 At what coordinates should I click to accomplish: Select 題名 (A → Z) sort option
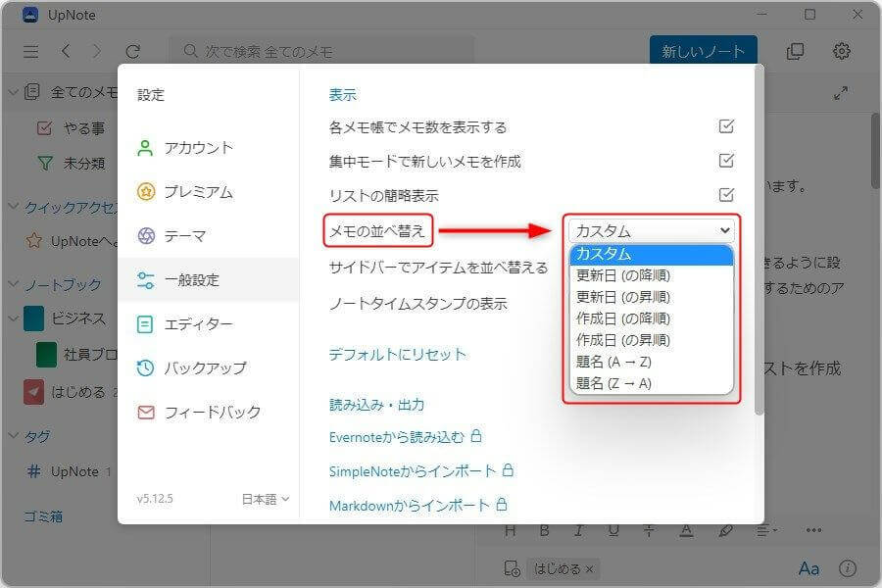point(652,362)
